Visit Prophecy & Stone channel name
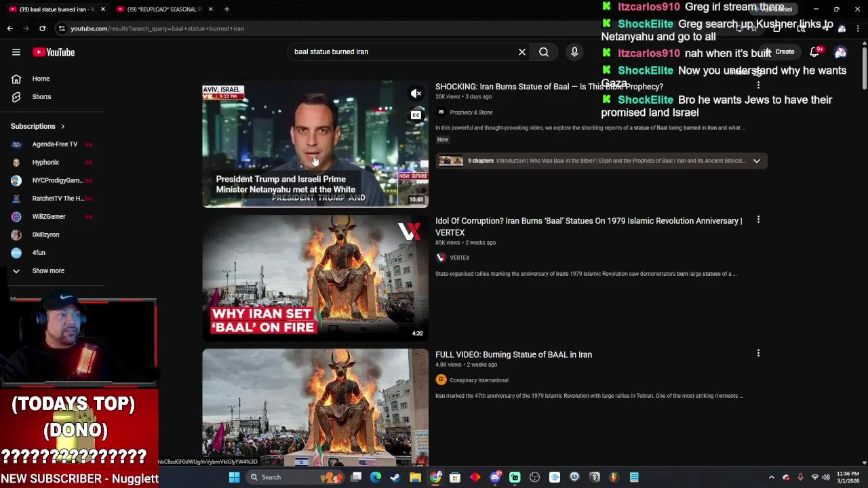 (x=471, y=113)
